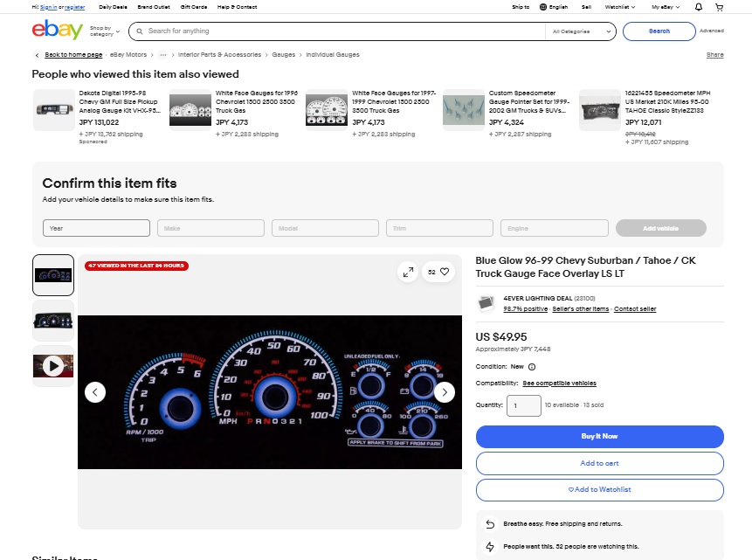752x560 pixels.
Task: Open the Ship to selector
Action: pyautogui.click(x=521, y=7)
